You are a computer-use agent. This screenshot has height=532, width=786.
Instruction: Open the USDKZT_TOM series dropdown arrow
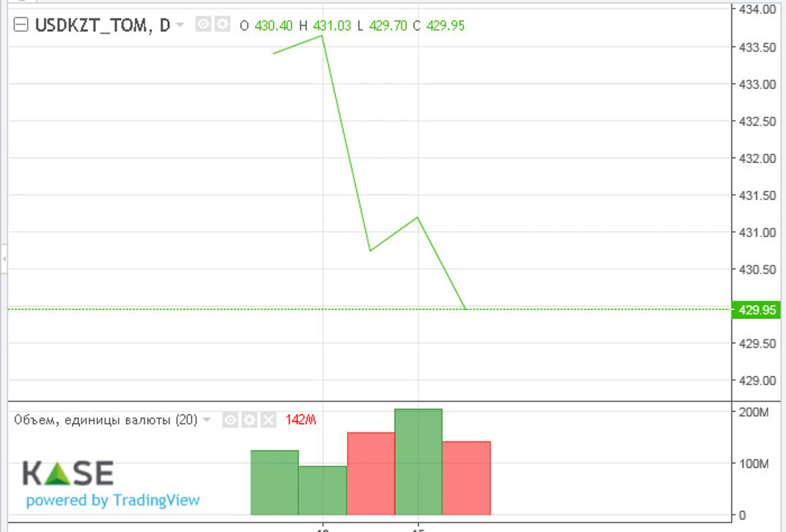(x=180, y=25)
